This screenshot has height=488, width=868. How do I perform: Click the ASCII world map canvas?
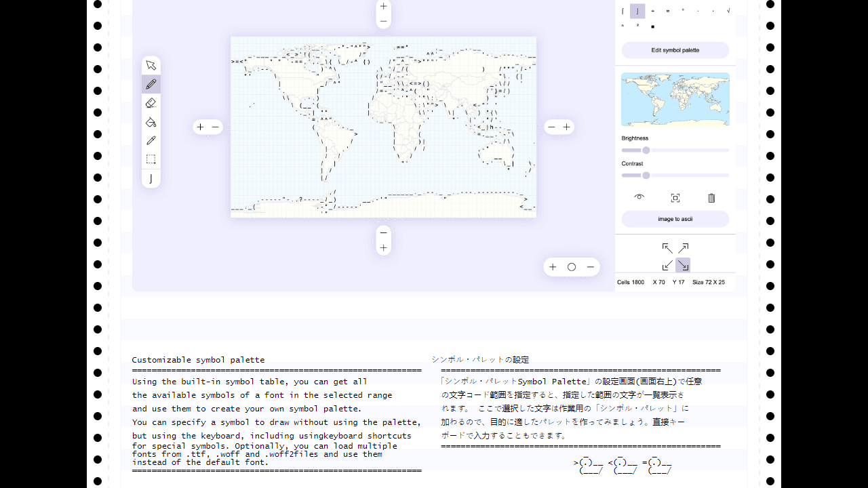(384, 127)
